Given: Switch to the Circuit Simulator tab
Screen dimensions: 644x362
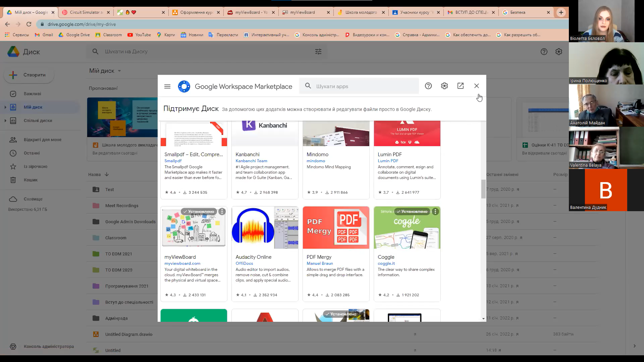Looking at the screenshot, I should click(x=86, y=12).
